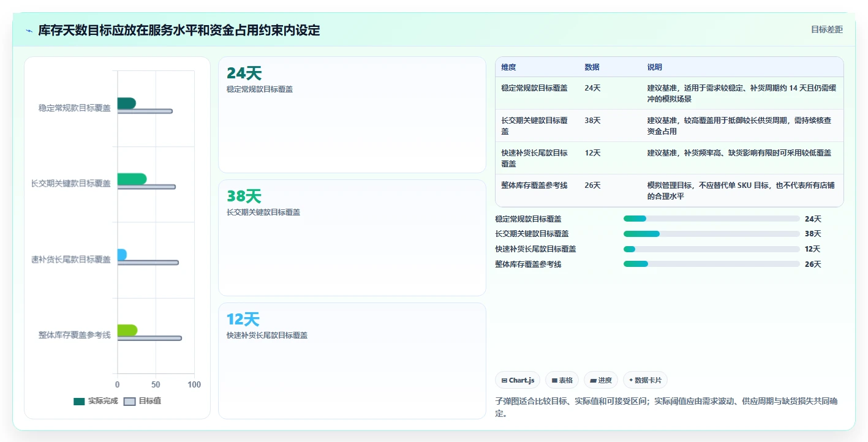Click the 26天 value in the table
This screenshot has height=442, width=868.
point(592,185)
